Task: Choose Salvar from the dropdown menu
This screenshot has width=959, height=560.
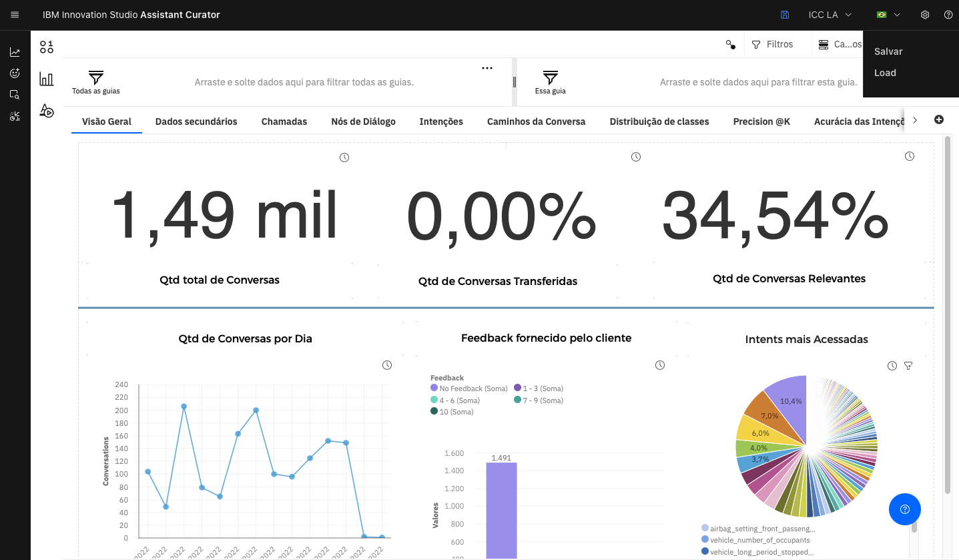Action: click(888, 51)
